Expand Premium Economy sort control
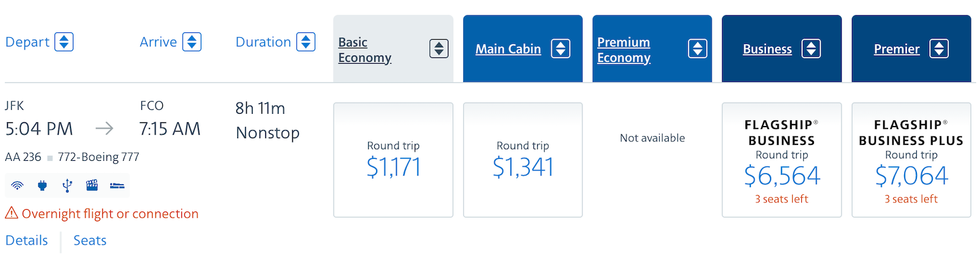The width and height of the screenshot is (980, 258). (x=697, y=48)
